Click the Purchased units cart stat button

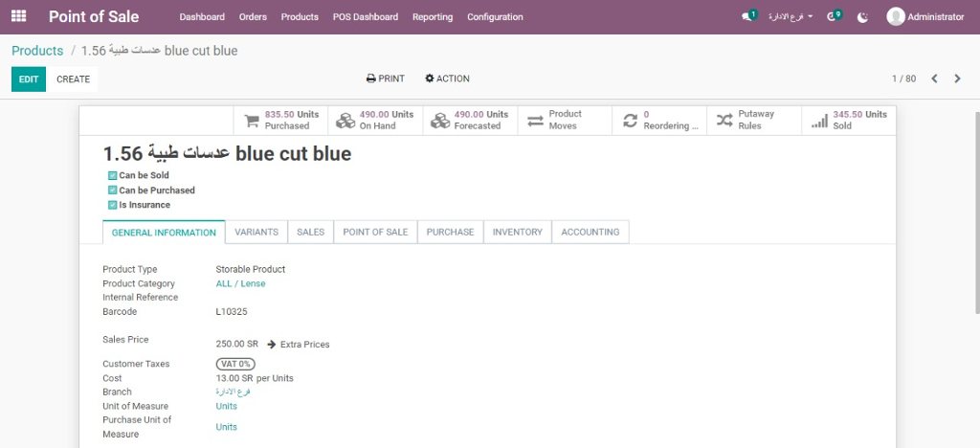coord(280,120)
